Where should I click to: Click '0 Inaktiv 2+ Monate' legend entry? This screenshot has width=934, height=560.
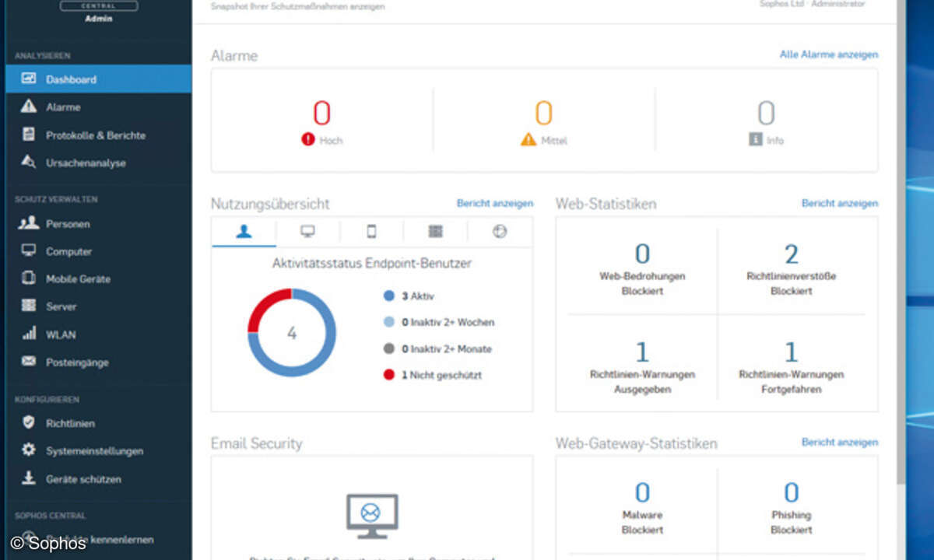(x=437, y=349)
